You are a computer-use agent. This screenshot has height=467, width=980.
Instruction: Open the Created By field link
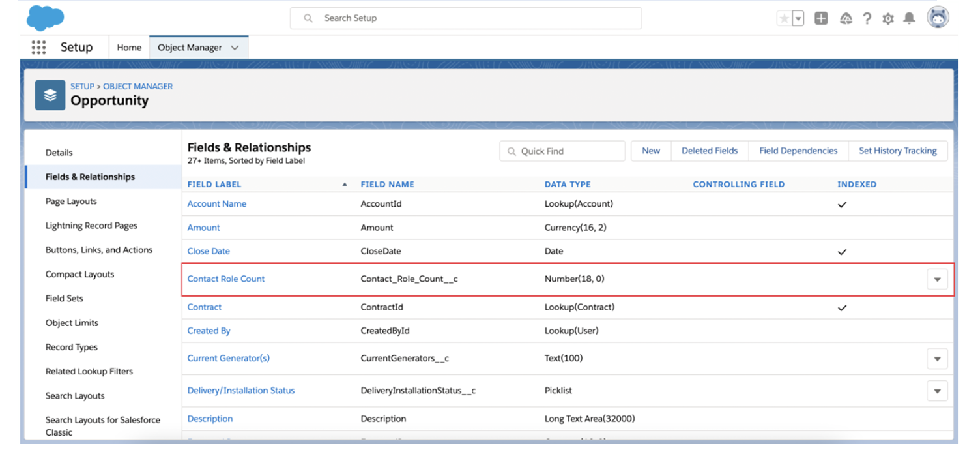209,331
